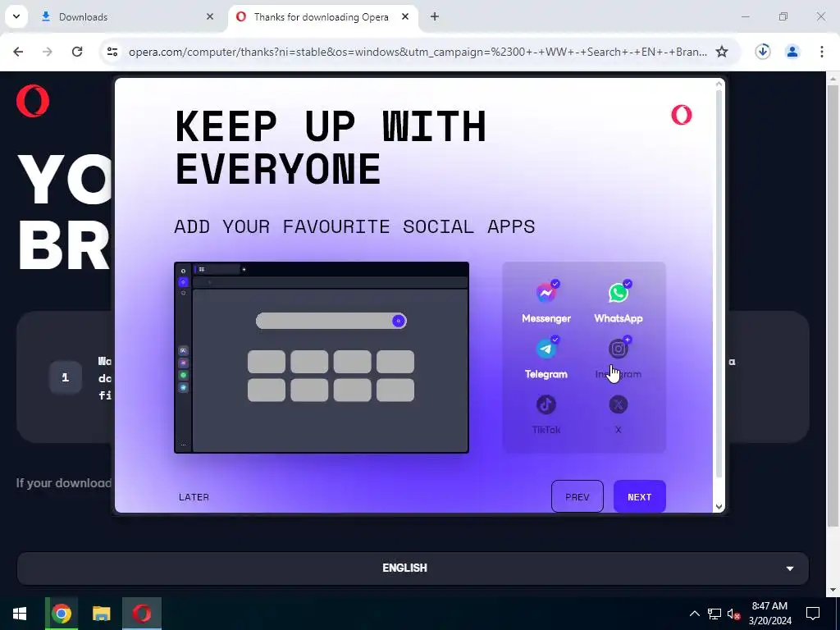Toggle the WhatsApp social app
This screenshot has height=630, width=840.
click(619, 293)
